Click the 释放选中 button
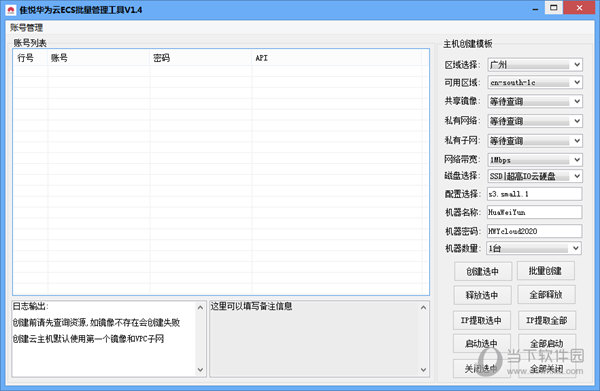 482,295
